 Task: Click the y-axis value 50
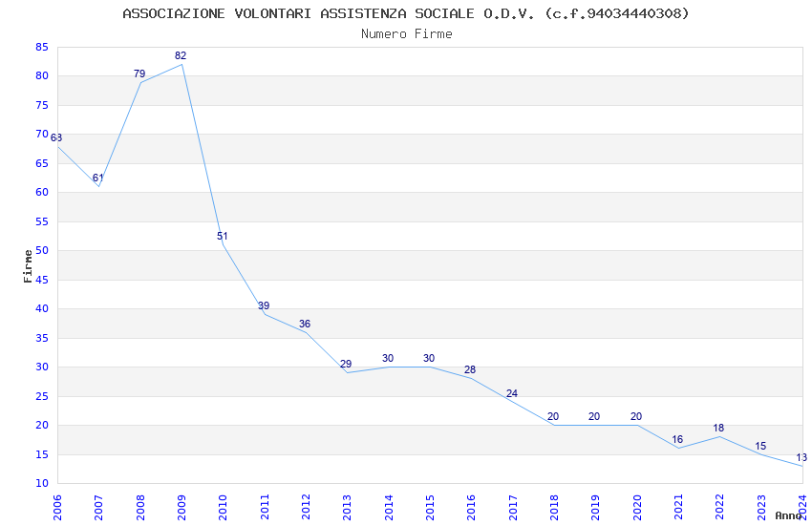coord(42,250)
